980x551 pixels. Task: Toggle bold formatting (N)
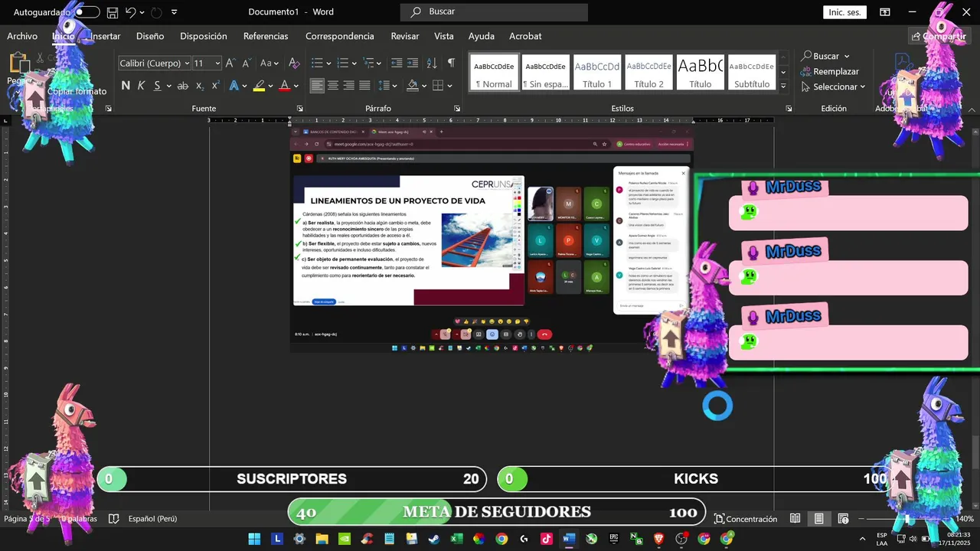click(126, 86)
